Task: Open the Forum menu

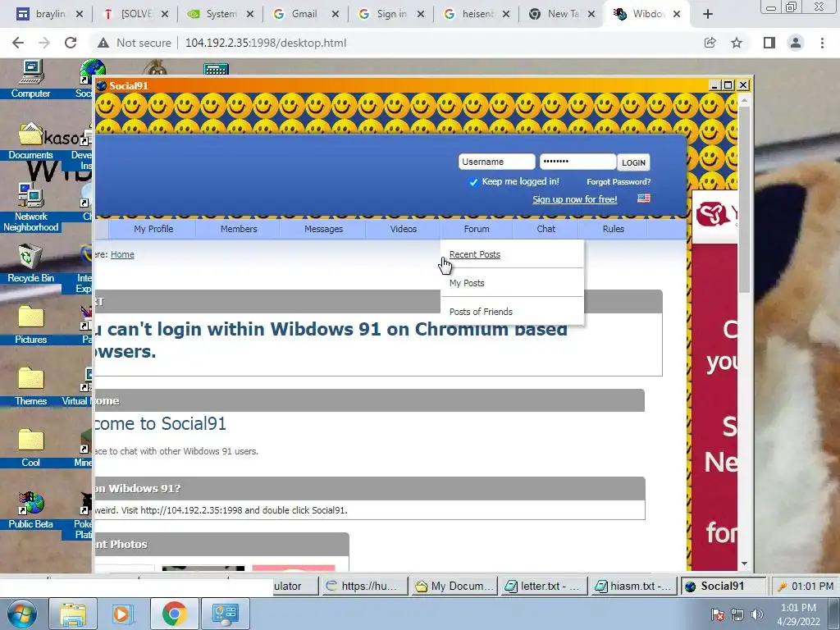Action: [477, 229]
